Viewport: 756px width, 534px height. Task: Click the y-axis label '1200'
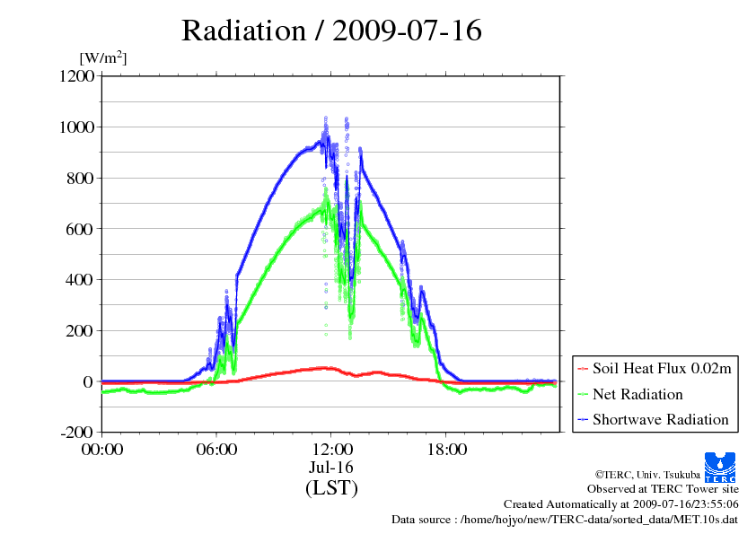pos(76,76)
